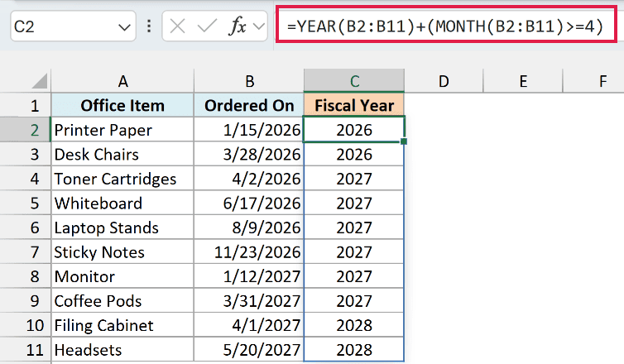Select the 'Desk Chairs' cell

(122, 155)
